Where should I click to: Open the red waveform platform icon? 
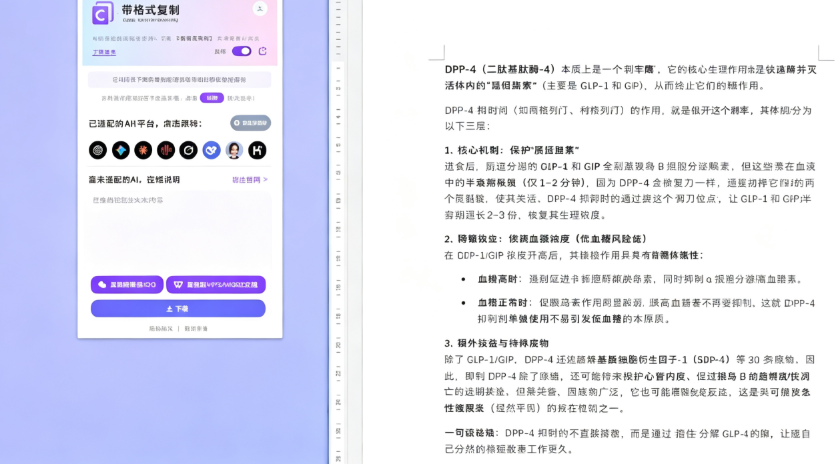[x=166, y=150]
